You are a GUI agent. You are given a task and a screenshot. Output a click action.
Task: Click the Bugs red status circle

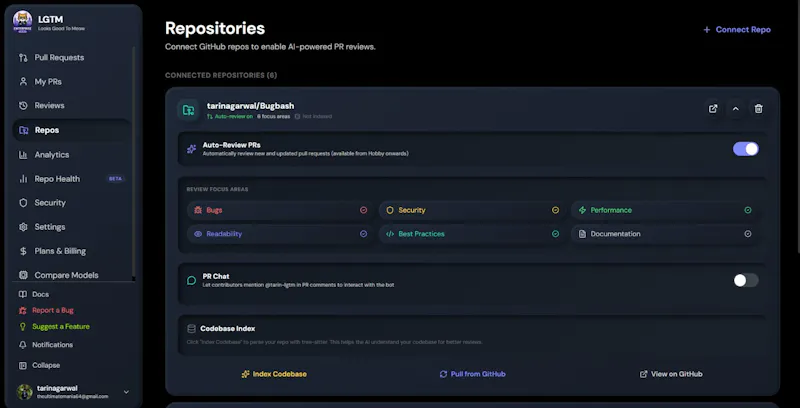point(363,210)
